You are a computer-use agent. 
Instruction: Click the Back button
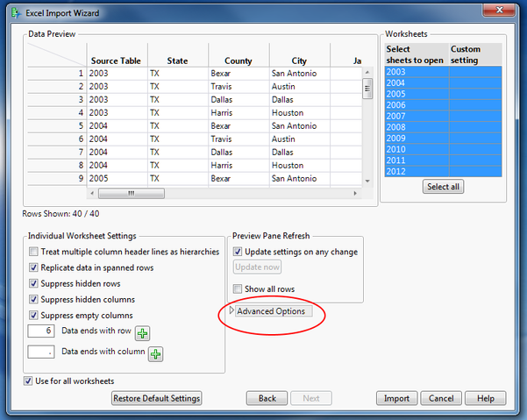pyautogui.click(x=267, y=398)
